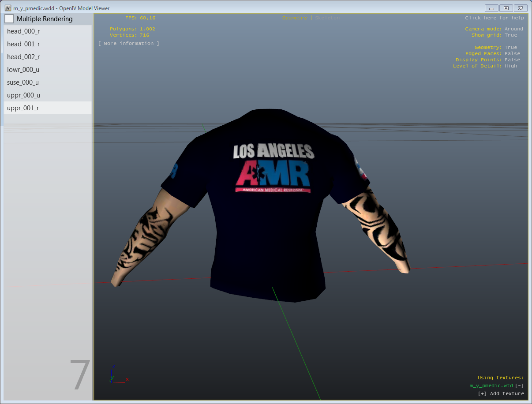Open help via Click here for help
The image size is (532, 404).
[494, 18]
